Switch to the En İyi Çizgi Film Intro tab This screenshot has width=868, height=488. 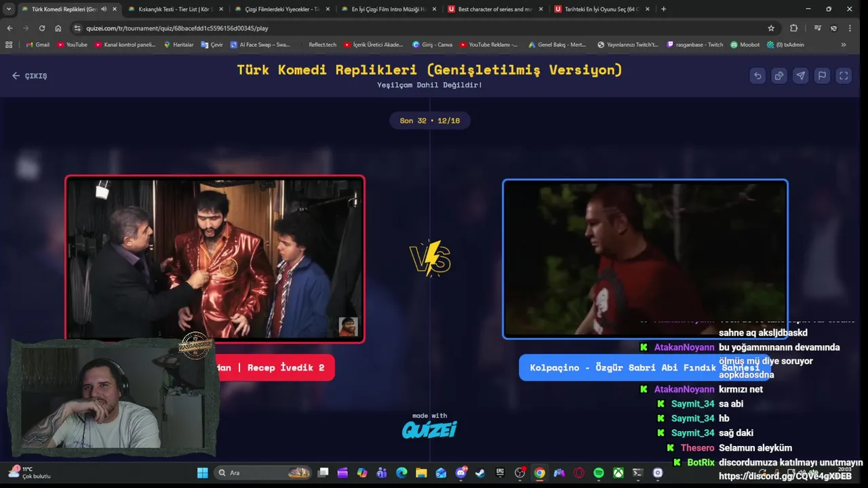(388, 9)
